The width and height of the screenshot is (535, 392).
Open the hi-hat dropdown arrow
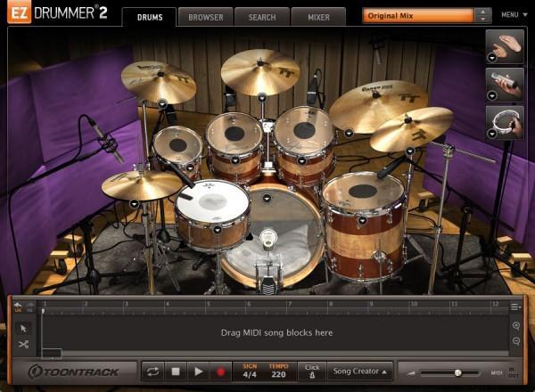click(134, 204)
